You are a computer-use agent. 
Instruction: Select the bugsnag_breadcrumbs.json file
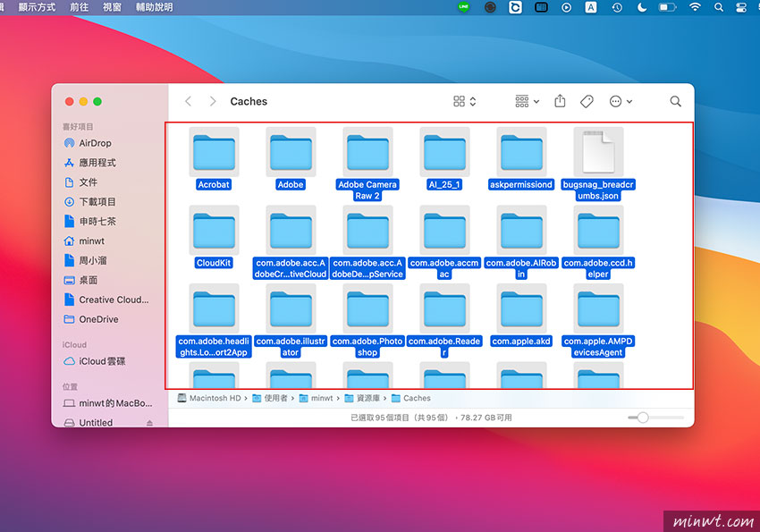598,164
